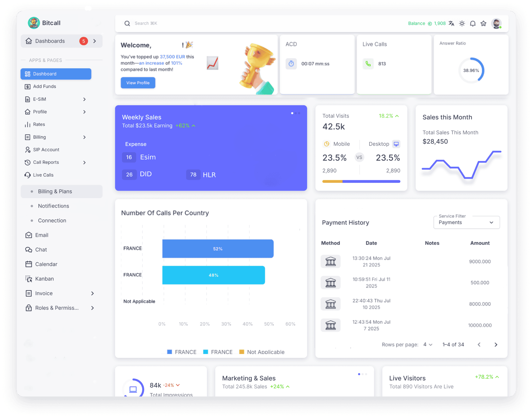Open the starred shortcuts icon in header
This screenshot has width=532, height=418.
pyautogui.click(x=483, y=23)
